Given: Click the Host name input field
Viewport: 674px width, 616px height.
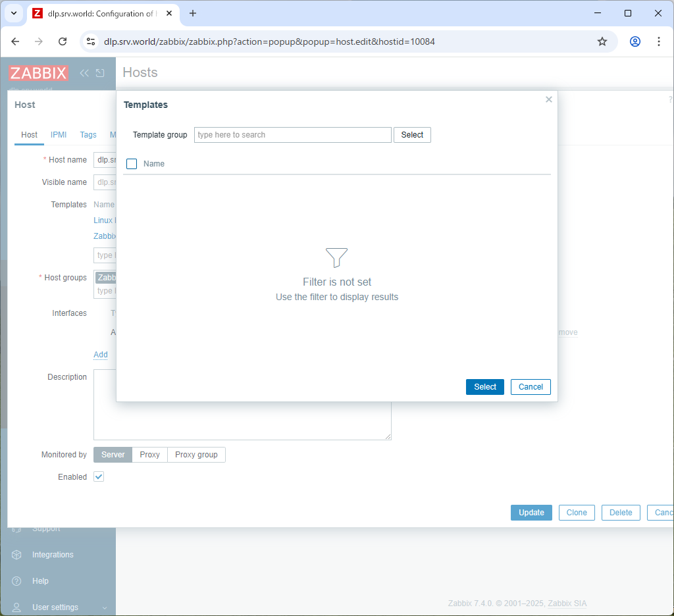Looking at the screenshot, I should (105, 160).
